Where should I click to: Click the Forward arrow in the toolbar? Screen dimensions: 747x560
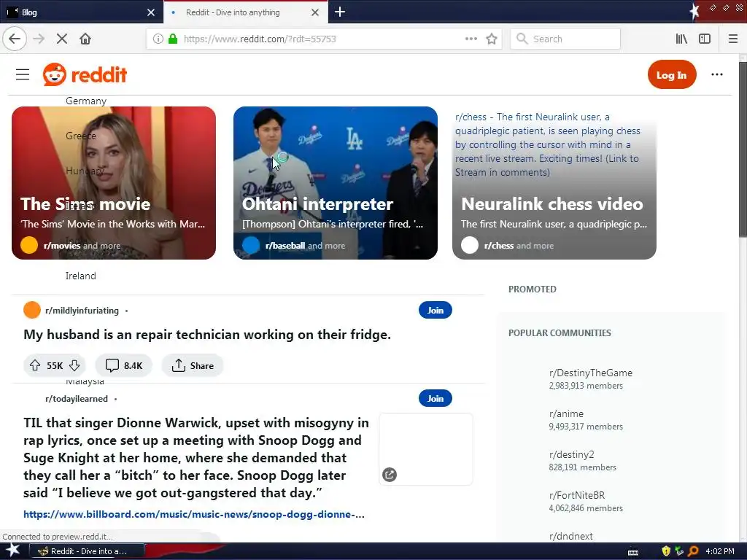(x=39, y=39)
